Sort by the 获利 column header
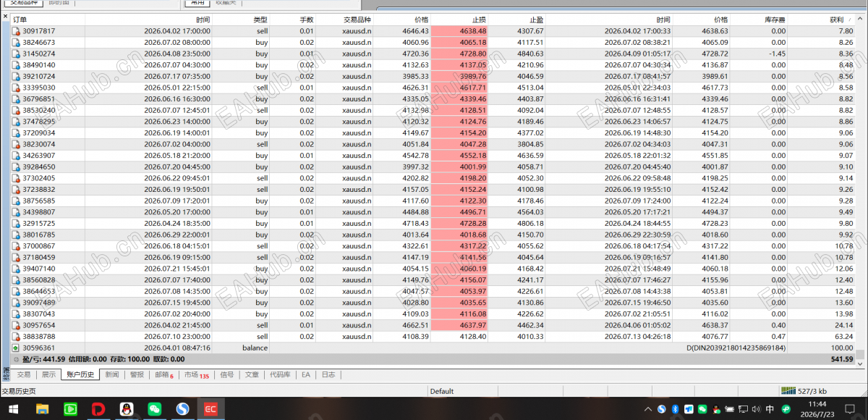Viewport: 868px width, 420px height. click(822, 20)
